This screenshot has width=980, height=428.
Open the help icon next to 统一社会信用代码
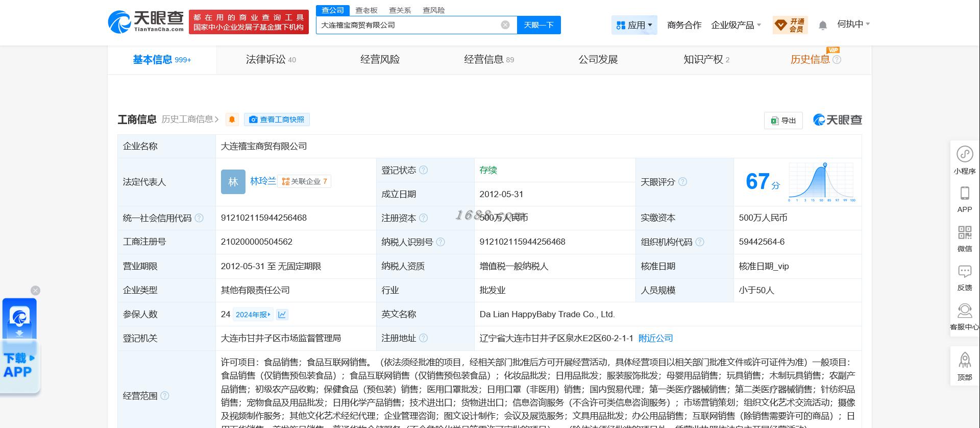click(199, 218)
